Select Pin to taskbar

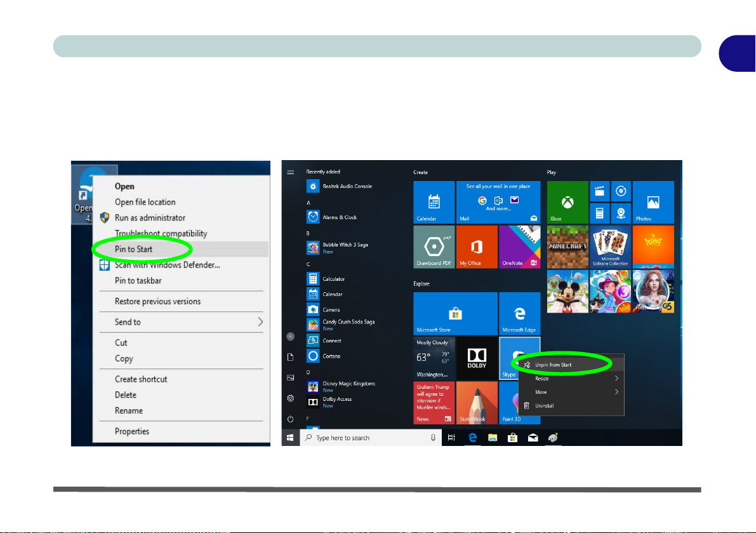click(x=138, y=281)
